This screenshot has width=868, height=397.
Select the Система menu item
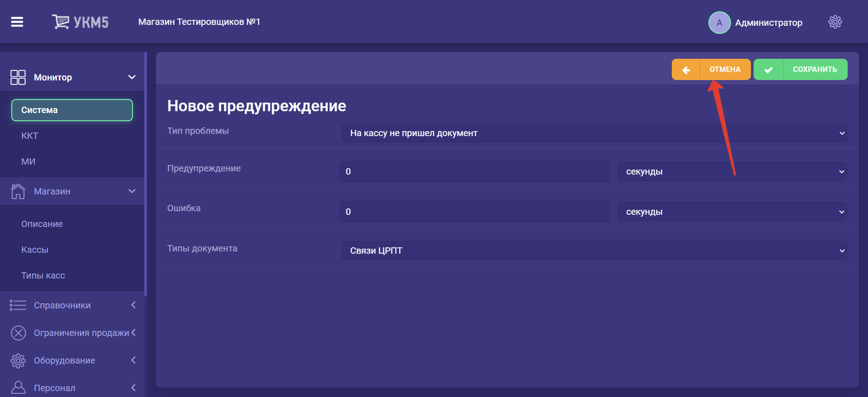(x=72, y=110)
